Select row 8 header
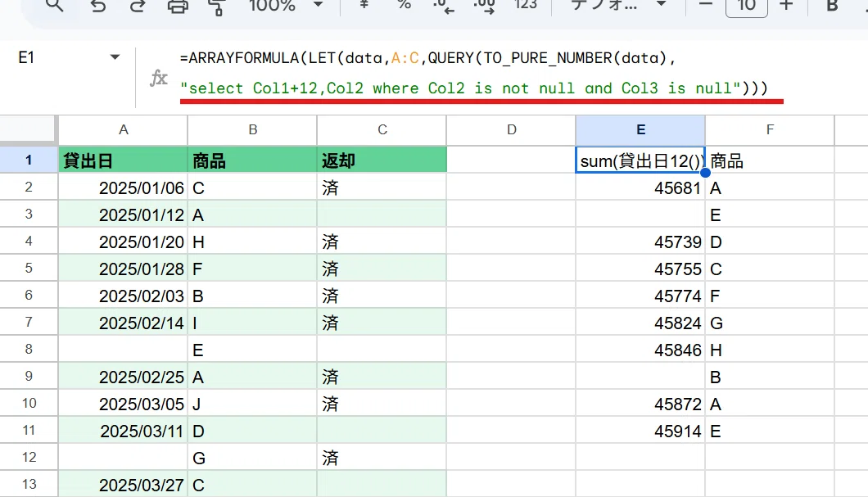 click(29, 350)
